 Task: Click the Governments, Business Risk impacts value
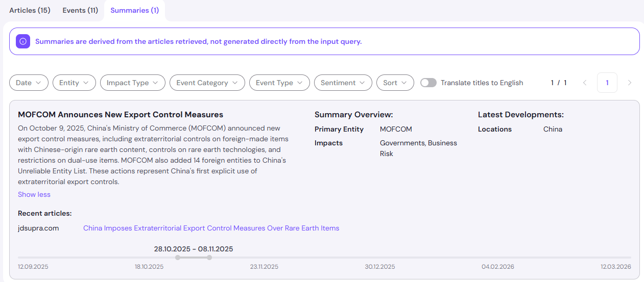418,148
